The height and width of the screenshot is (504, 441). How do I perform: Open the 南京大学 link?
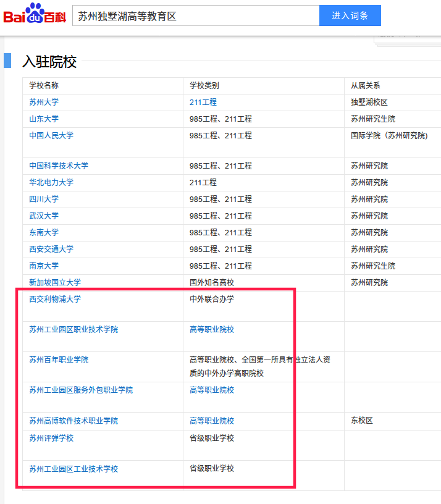[44, 266]
